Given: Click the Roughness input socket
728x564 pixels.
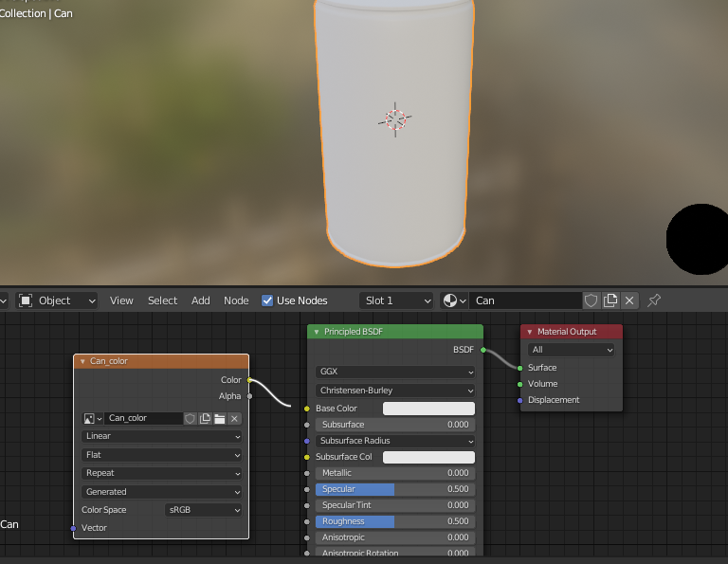Looking at the screenshot, I should click(307, 521).
